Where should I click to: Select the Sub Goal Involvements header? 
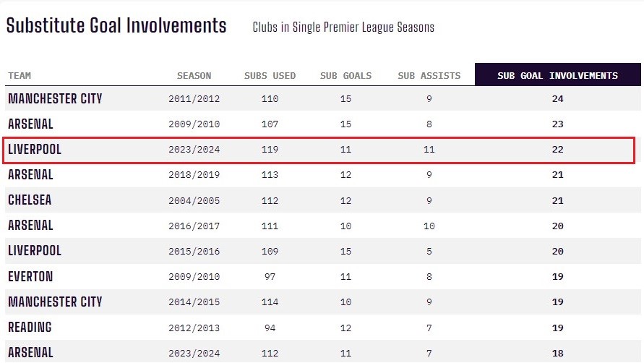click(x=557, y=76)
